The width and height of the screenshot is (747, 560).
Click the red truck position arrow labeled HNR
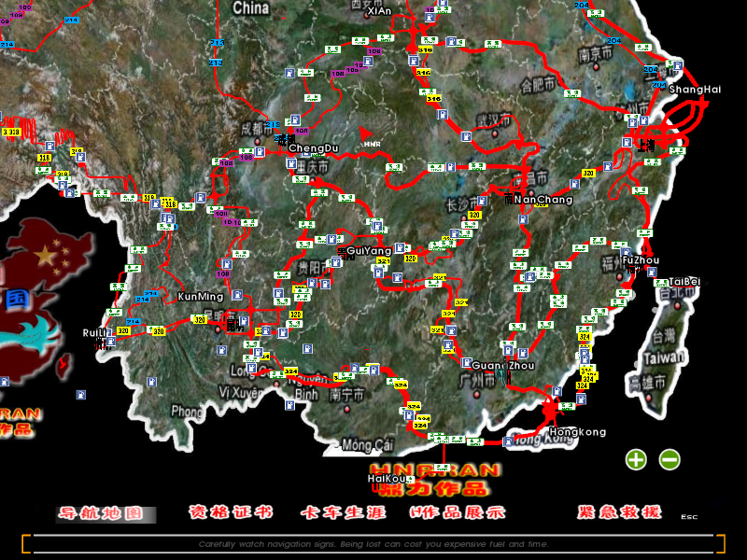366,133
